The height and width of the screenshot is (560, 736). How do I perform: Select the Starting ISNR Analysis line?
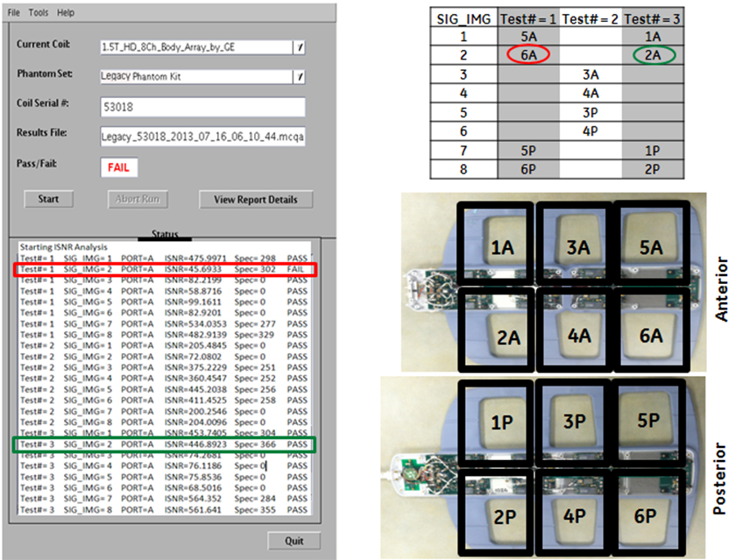pyautogui.click(x=63, y=249)
